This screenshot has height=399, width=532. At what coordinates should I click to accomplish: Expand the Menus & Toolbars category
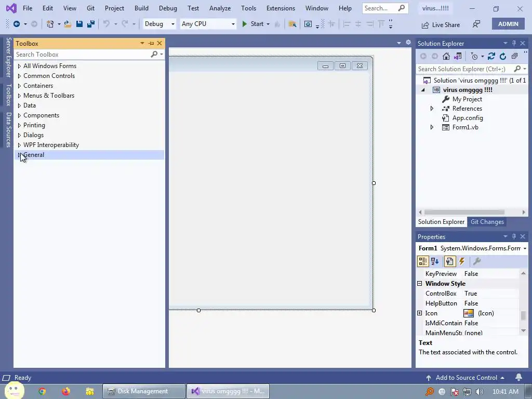pyautogui.click(x=19, y=96)
